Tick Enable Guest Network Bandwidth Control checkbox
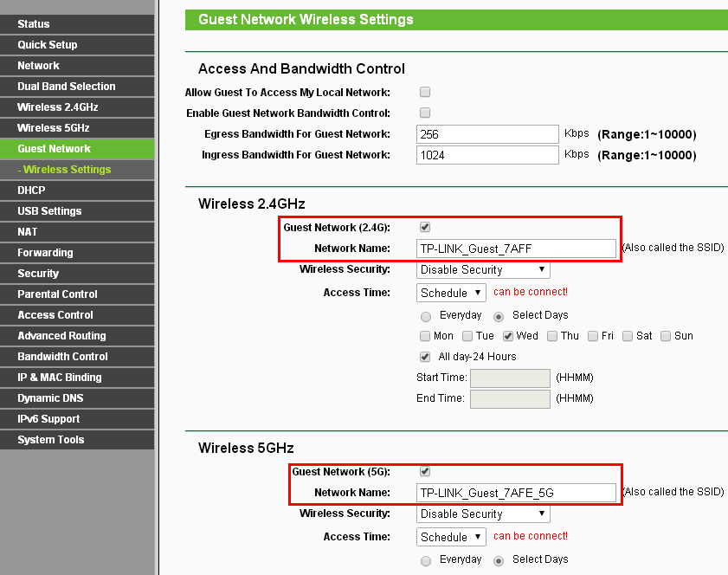 (425, 113)
